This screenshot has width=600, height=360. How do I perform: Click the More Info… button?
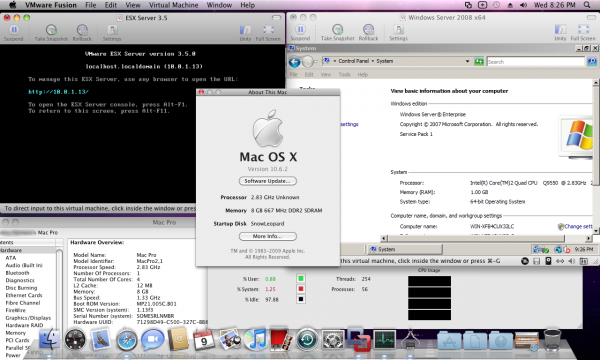[267, 236]
